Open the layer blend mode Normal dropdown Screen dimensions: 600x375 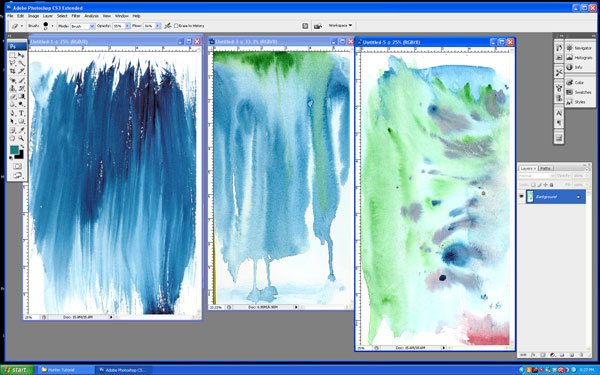click(x=537, y=176)
